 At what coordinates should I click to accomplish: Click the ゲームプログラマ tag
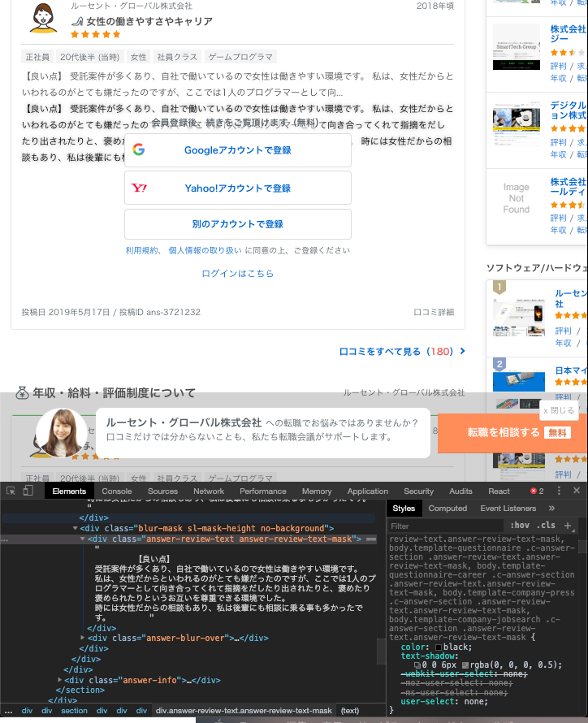[x=240, y=57]
